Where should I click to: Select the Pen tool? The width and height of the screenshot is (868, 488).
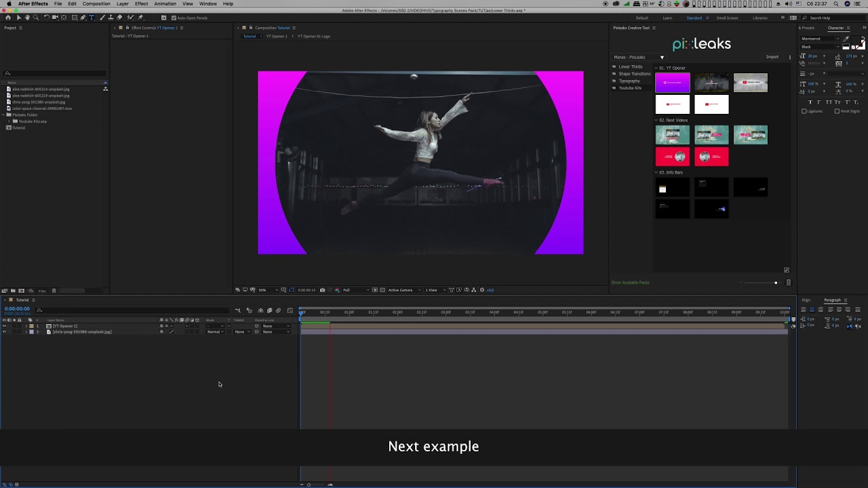[x=83, y=18]
